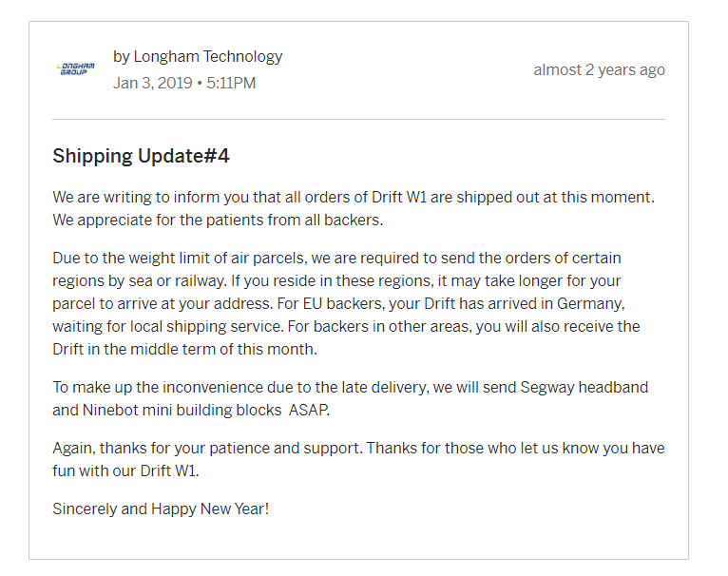Click the 5:11PM timestamp
Viewport: 728px width, 576px height.
click(231, 83)
